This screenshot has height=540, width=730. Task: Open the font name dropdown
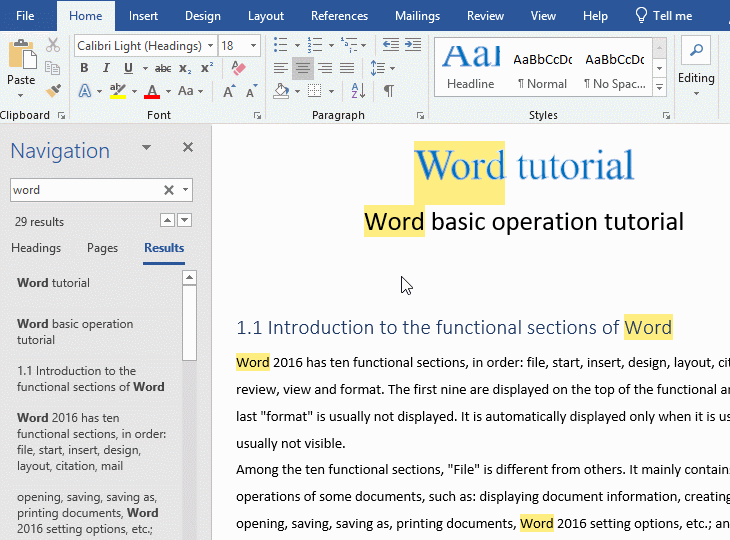tap(210, 46)
